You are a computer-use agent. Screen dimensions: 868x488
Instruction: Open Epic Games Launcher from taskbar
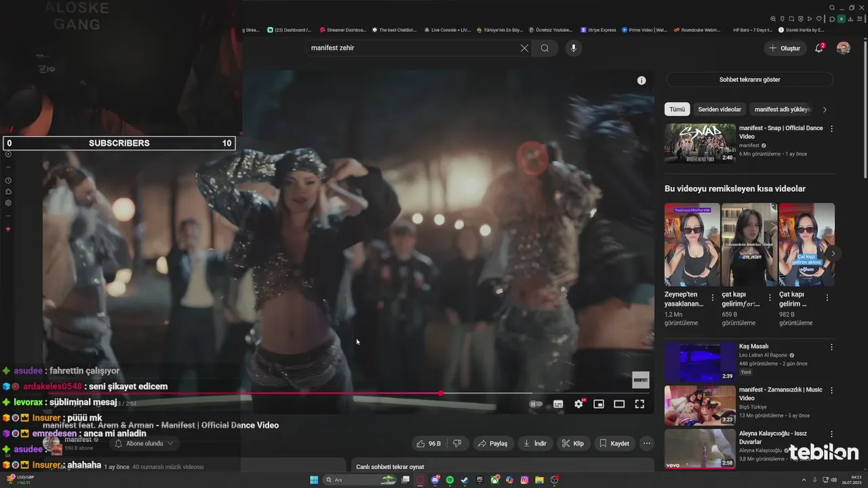point(479,480)
